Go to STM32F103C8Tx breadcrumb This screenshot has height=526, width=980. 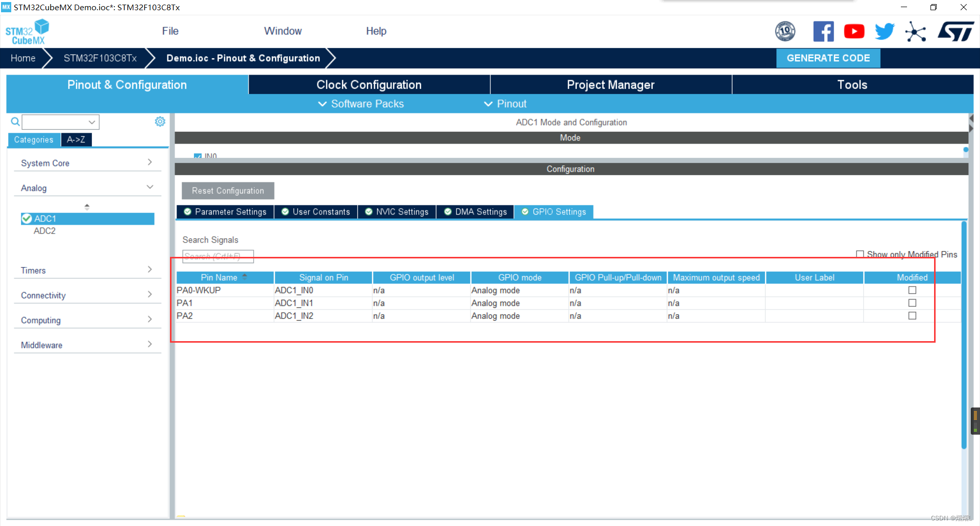(x=100, y=58)
